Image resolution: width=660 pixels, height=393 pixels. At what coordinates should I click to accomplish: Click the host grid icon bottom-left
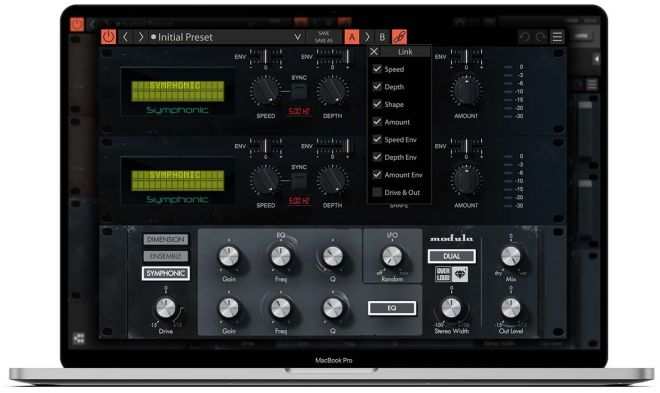[79, 338]
